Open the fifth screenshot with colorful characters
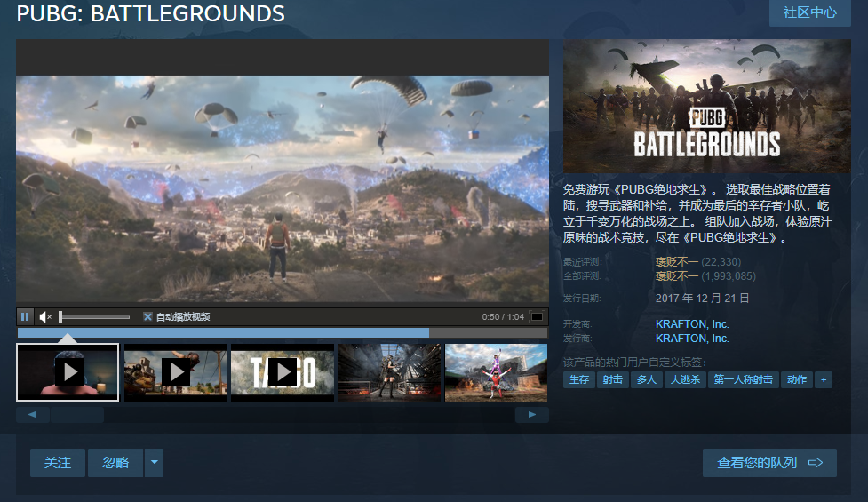 coord(496,372)
